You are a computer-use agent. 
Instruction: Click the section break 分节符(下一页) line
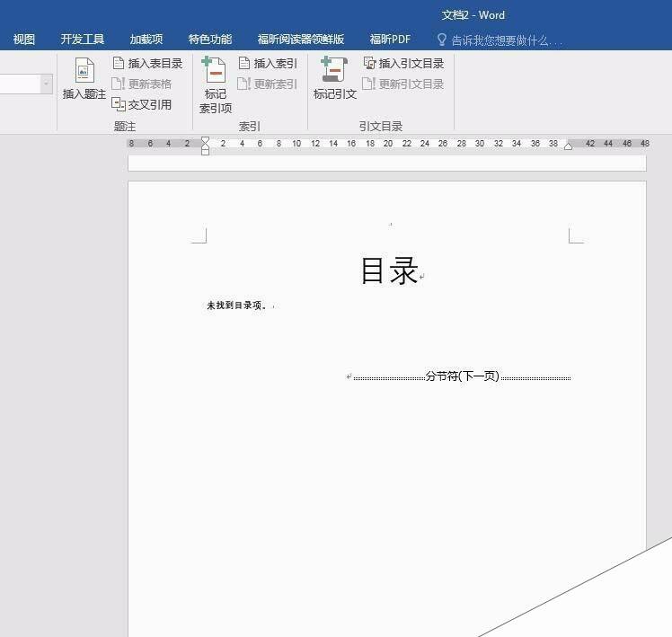point(463,376)
